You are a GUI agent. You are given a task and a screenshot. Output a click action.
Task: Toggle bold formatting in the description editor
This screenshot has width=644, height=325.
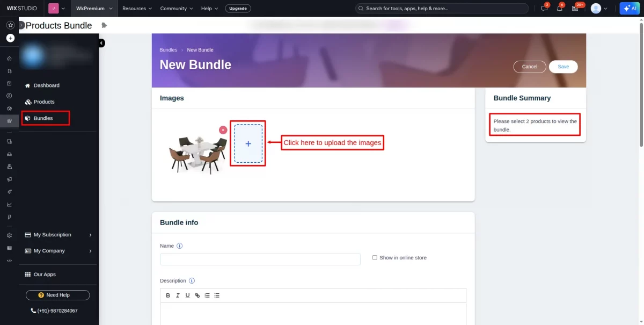click(168, 295)
